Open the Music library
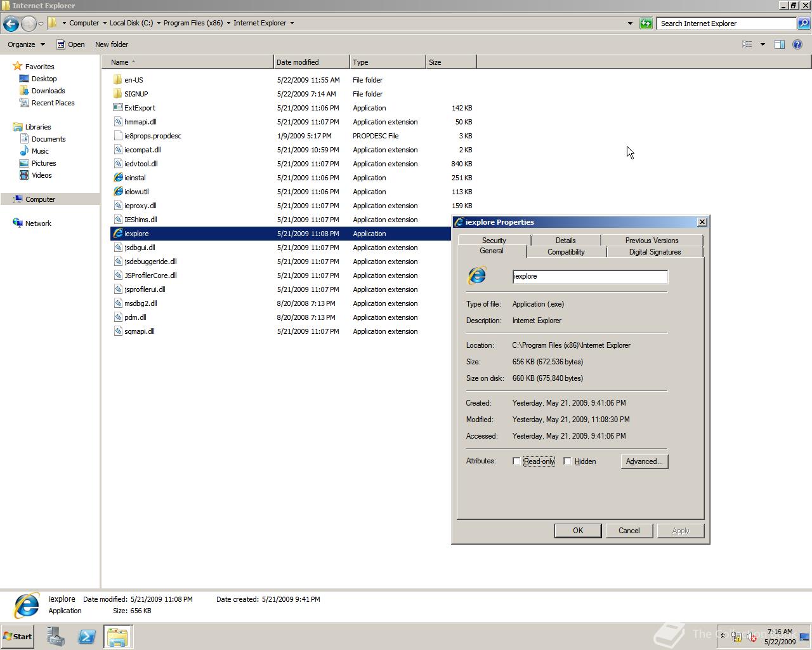This screenshot has height=650, width=812. coord(40,151)
